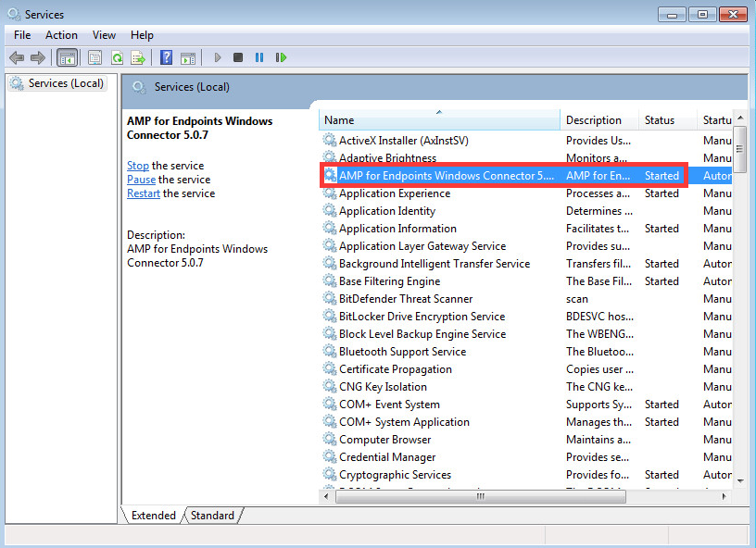Click the gear icon of Application Identity
Image resolution: width=756 pixels, height=548 pixels.
[330, 210]
